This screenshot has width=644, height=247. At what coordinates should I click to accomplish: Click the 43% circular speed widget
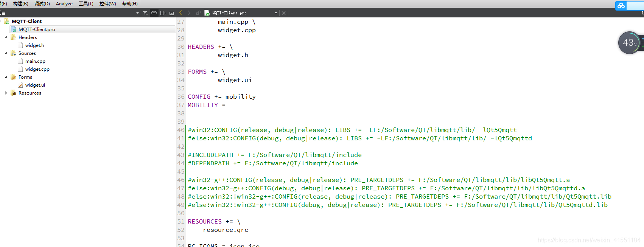point(629,43)
